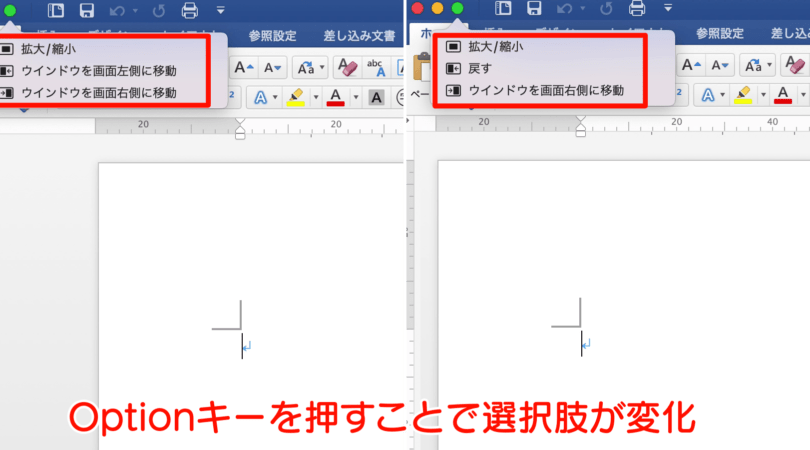Clear all formatting in left window
This screenshot has width=810, height=450.
[x=347, y=68]
